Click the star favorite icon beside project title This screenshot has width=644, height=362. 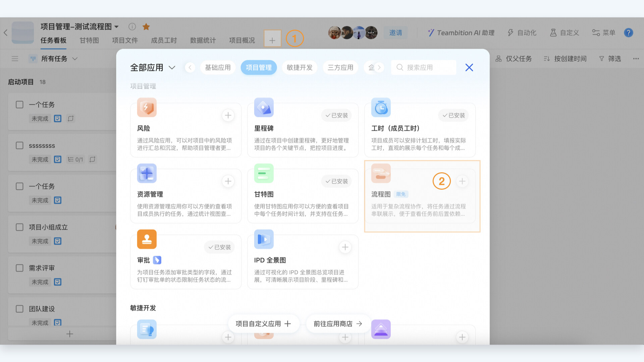[146, 27]
